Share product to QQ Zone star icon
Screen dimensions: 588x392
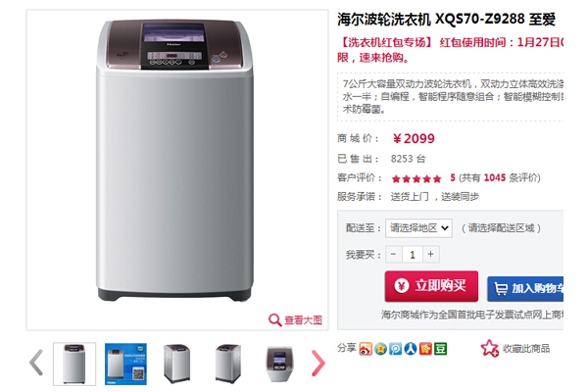pyautogui.click(x=380, y=349)
